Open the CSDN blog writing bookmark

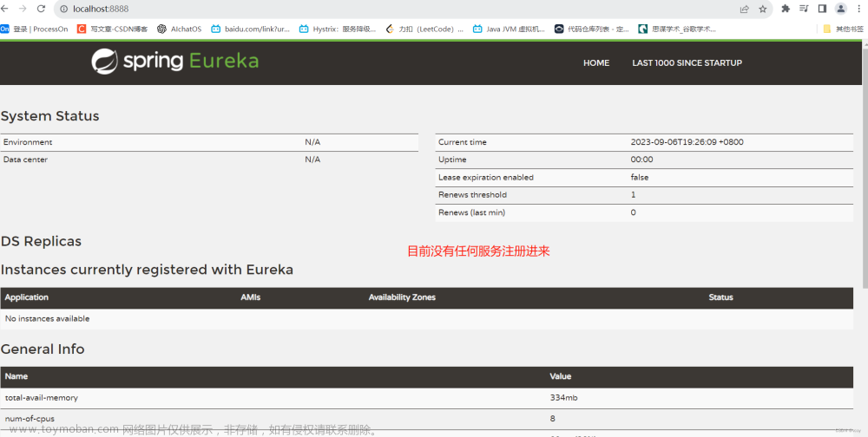(x=112, y=29)
